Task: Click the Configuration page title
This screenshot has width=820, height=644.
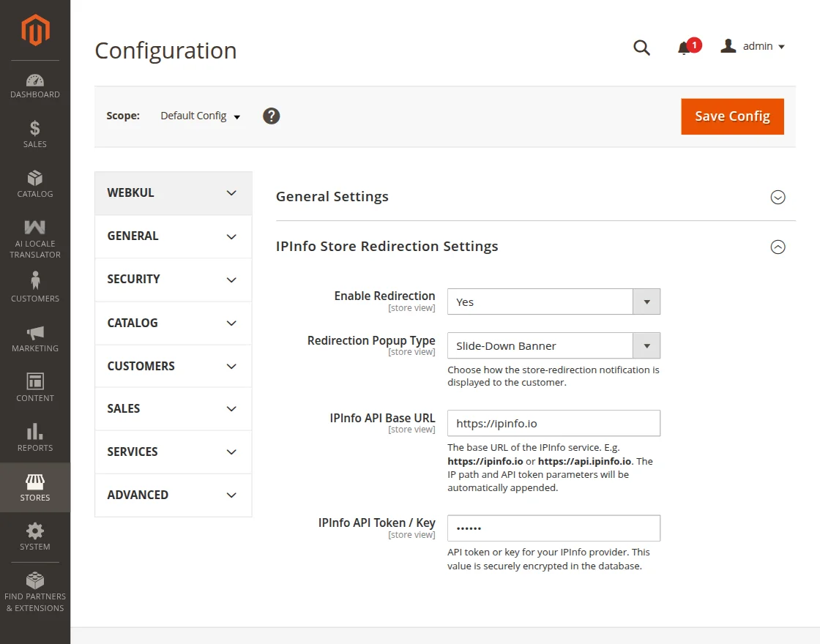Action: tap(165, 50)
